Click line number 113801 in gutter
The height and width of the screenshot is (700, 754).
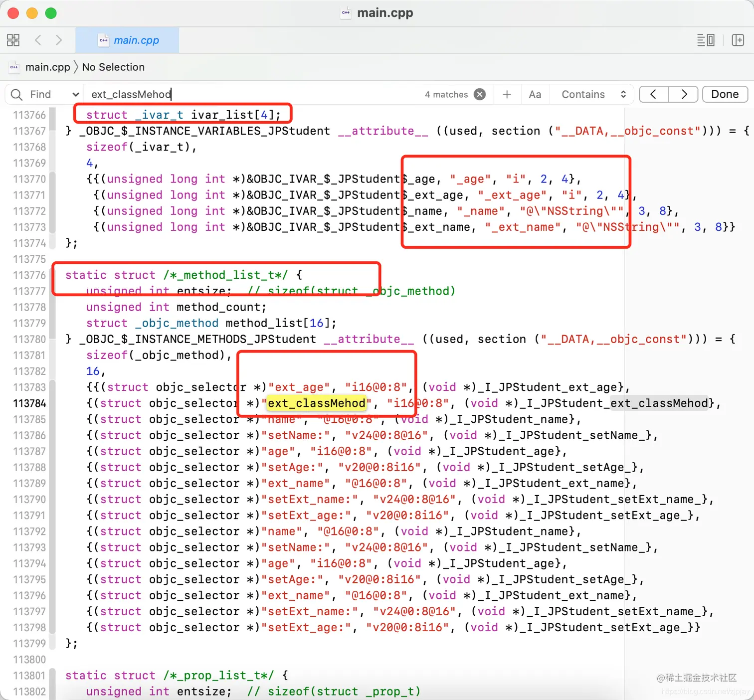coord(29,676)
